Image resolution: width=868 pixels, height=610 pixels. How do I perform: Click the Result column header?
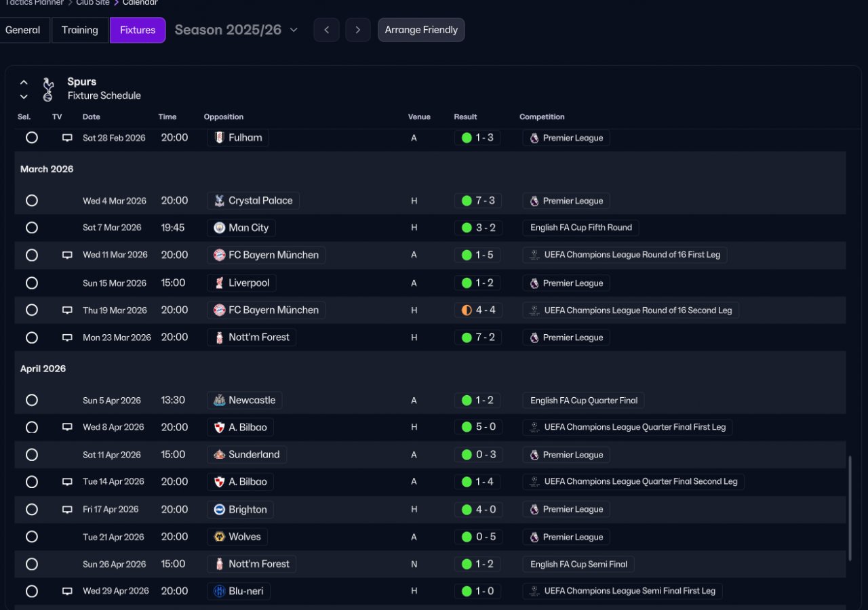pyautogui.click(x=465, y=117)
